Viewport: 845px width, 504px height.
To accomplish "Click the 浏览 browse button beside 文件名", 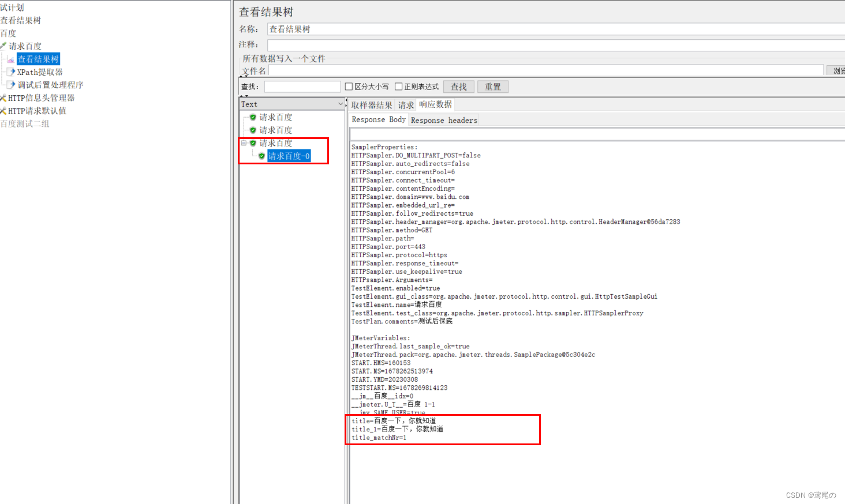I will (x=836, y=70).
